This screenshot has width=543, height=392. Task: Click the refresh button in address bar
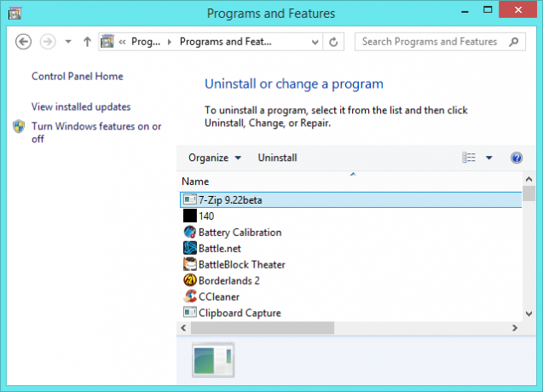[333, 42]
